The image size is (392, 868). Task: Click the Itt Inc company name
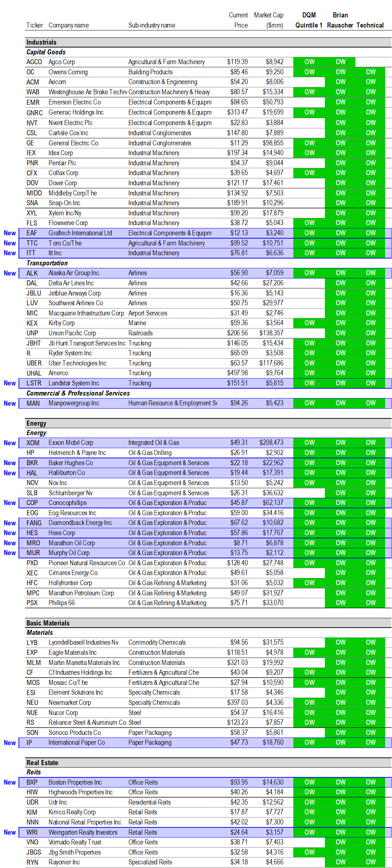pos(55,253)
